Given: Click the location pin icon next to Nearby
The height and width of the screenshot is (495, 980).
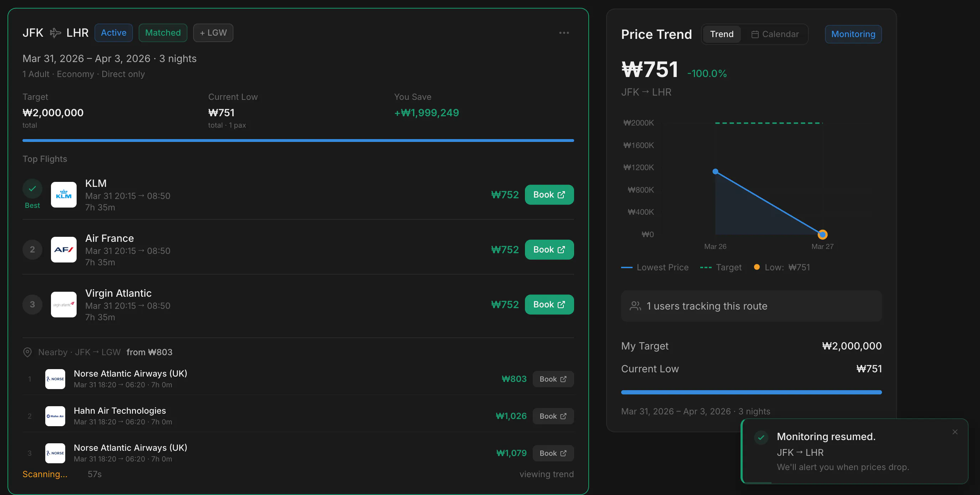Looking at the screenshot, I should (x=27, y=352).
